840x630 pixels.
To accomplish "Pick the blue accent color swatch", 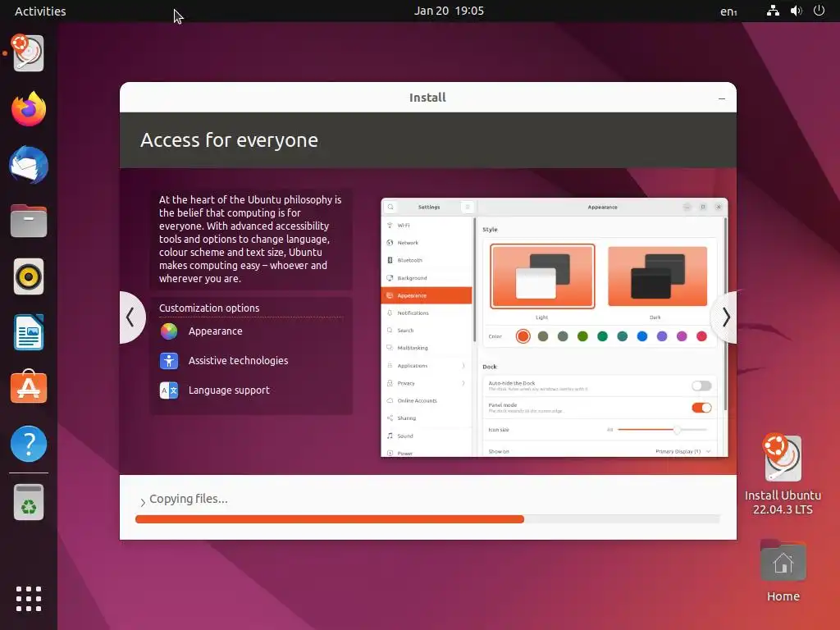I will pyautogui.click(x=641, y=336).
